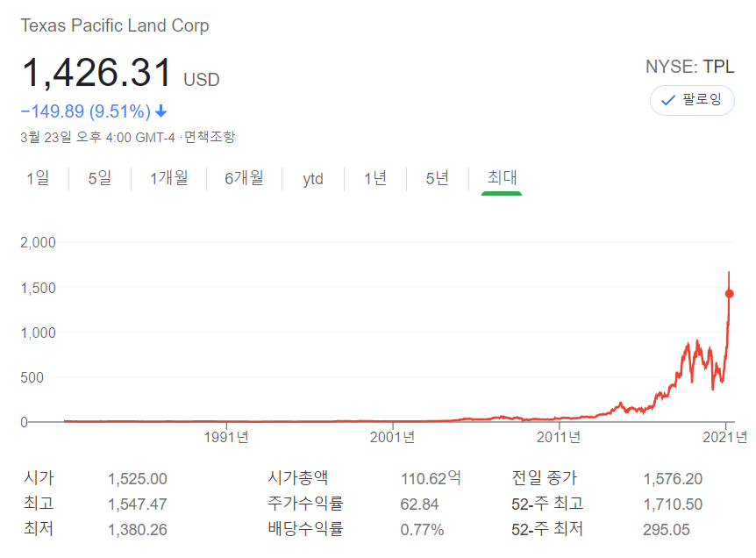
Task: Select the ytd time range
Action: (311, 178)
